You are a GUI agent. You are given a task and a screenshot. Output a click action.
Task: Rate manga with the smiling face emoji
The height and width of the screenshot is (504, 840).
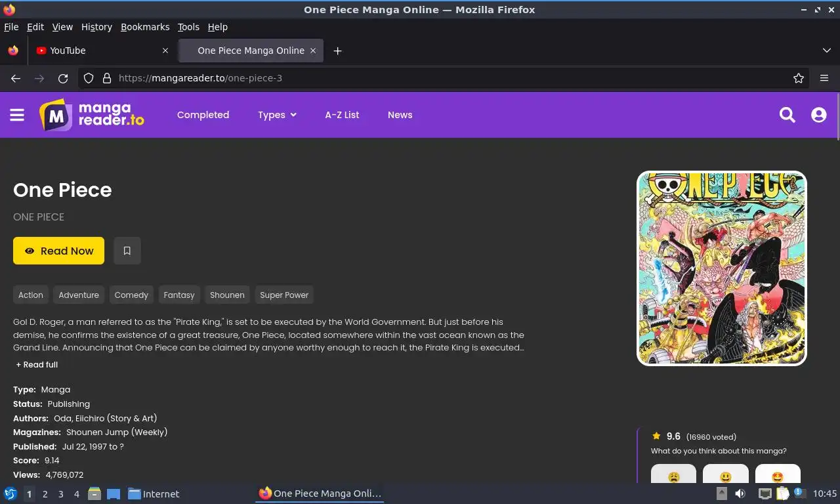click(x=726, y=474)
